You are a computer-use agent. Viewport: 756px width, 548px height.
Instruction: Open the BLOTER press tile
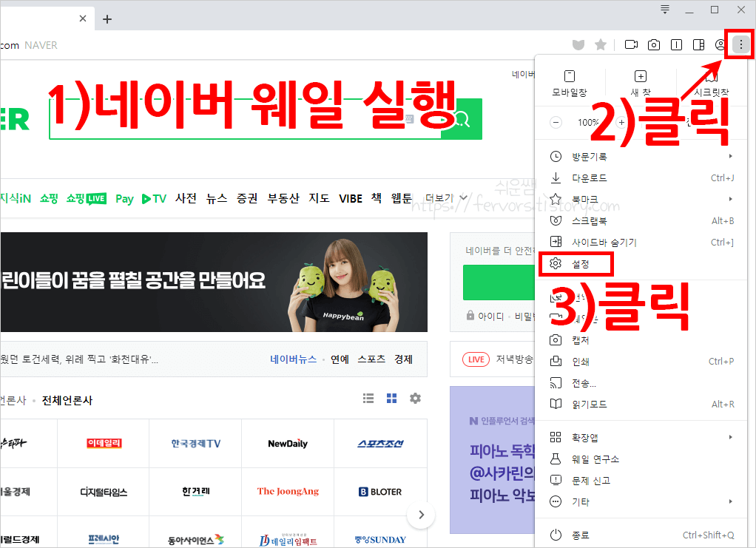coord(380,492)
